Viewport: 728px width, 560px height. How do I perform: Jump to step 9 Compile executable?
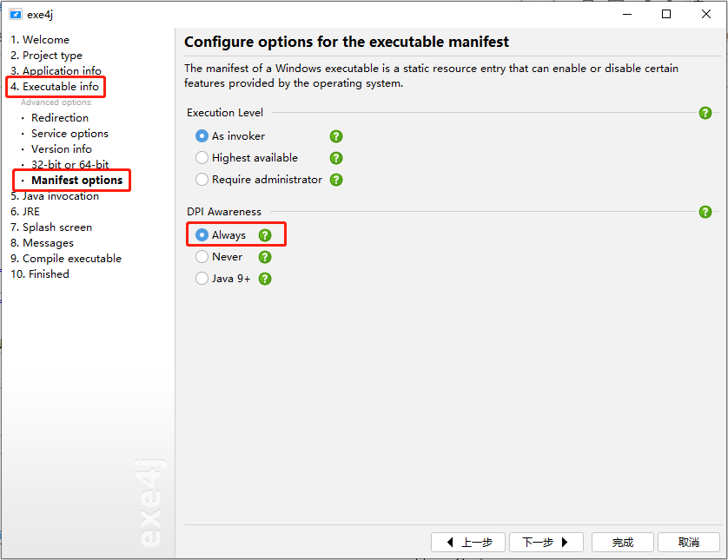click(66, 259)
